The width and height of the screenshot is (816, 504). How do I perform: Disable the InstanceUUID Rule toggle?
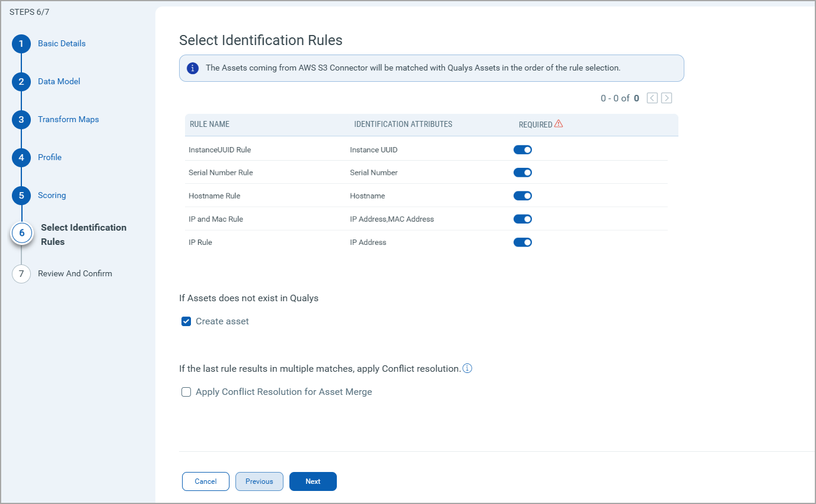pos(522,149)
